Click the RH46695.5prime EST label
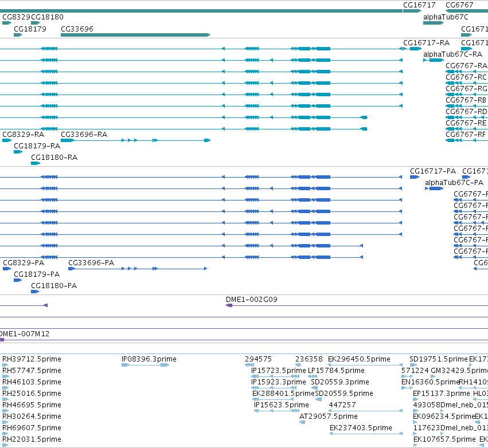Screen dimensions: 488x448 click(32, 405)
